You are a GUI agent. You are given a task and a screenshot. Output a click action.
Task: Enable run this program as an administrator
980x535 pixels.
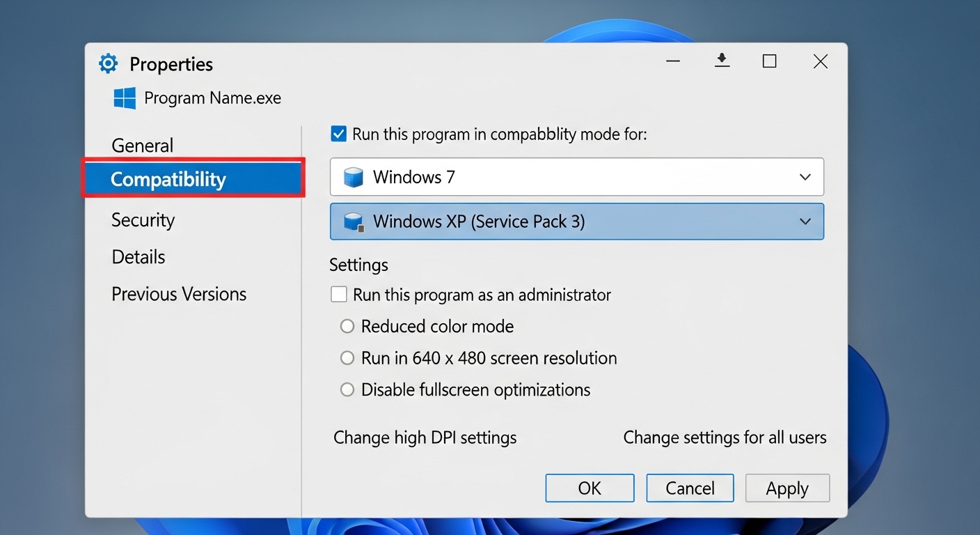click(338, 294)
